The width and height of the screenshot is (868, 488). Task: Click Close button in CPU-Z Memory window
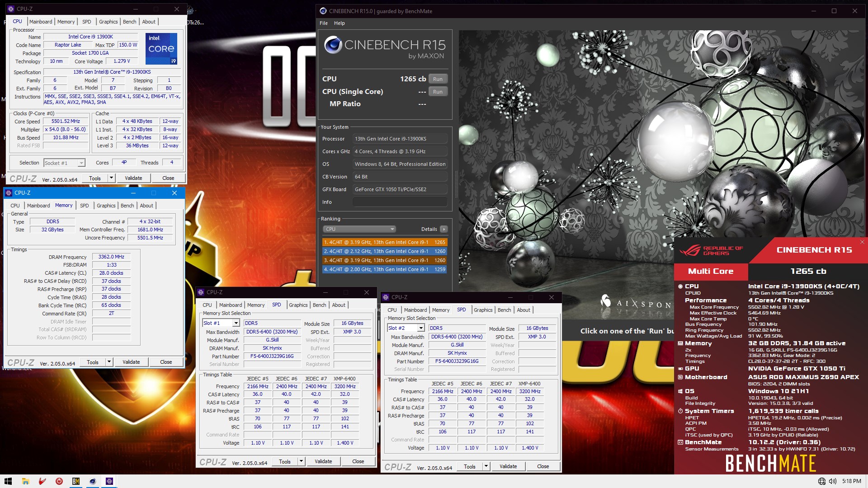(x=166, y=362)
